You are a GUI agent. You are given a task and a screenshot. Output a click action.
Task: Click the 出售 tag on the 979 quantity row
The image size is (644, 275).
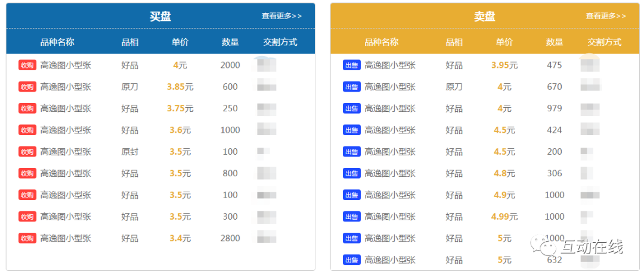pyautogui.click(x=352, y=108)
